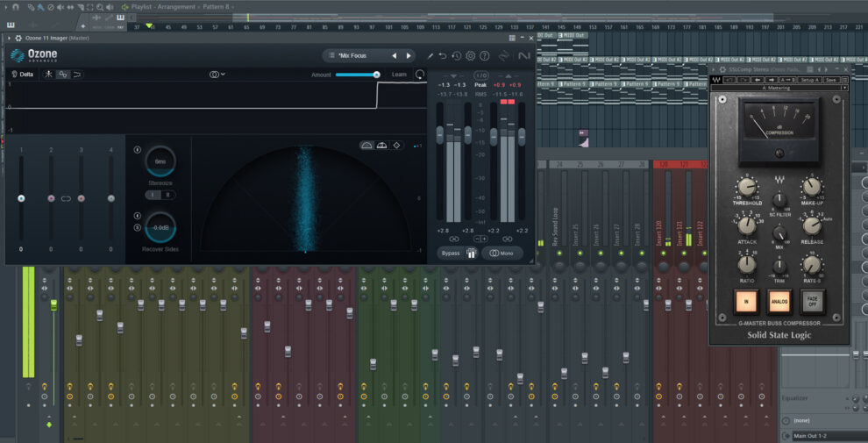Click Mono button in Ozone

[502, 253]
